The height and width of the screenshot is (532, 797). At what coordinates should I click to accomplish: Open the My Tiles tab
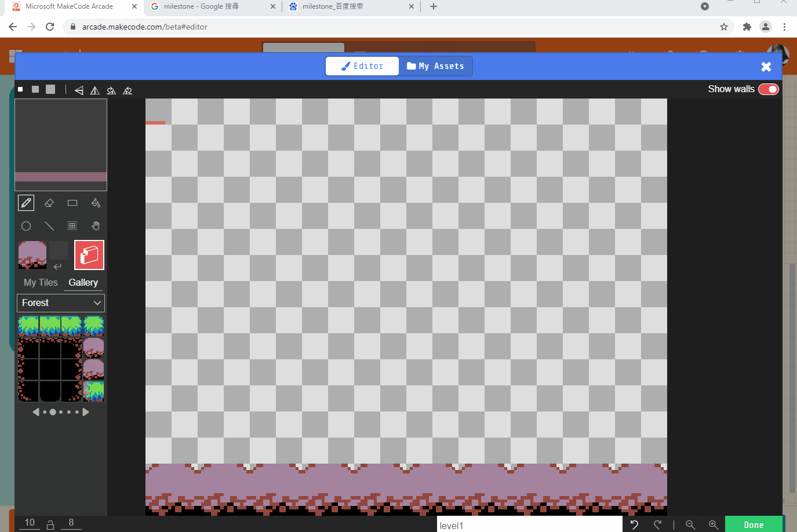coord(40,282)
